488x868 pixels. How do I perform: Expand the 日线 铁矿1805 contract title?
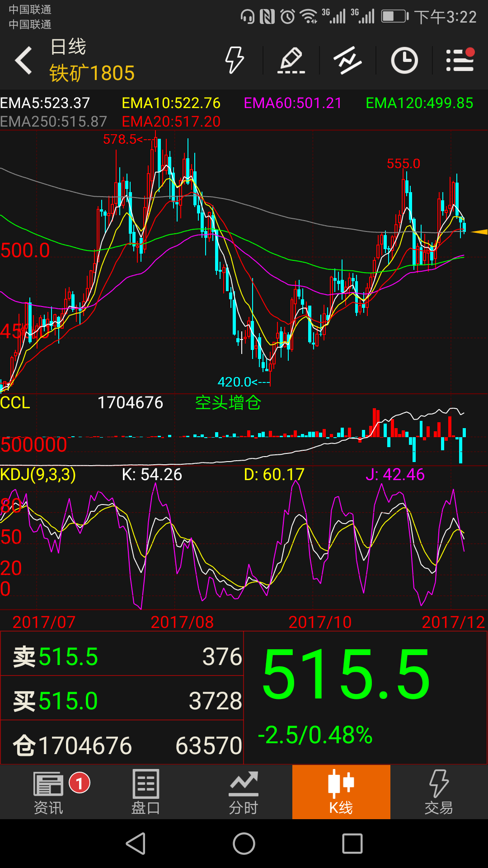click(x=92, y=61)
